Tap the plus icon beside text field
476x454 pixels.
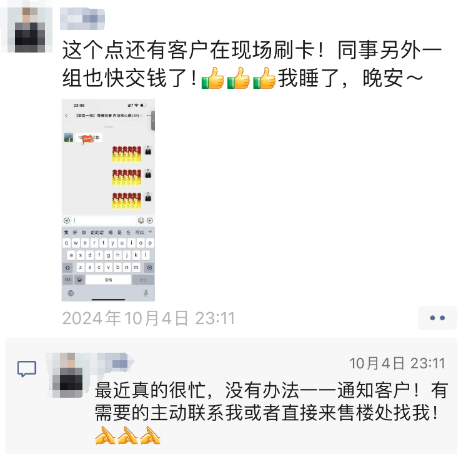150,221
